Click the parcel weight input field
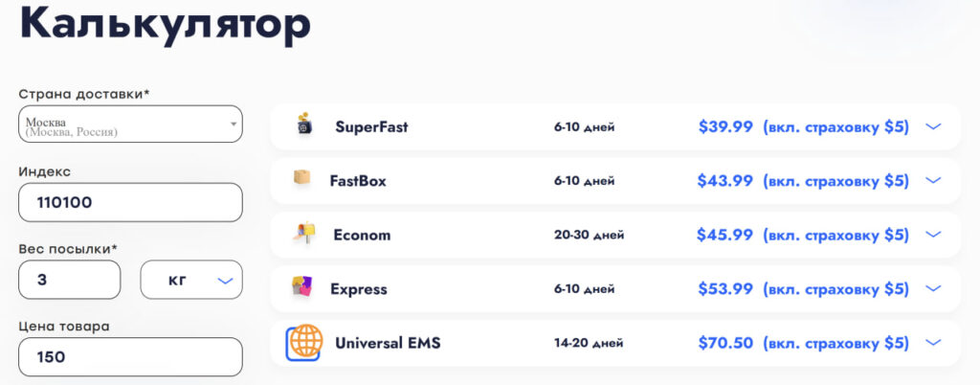This screenshot has height=385, width=980. coord(69,280)
